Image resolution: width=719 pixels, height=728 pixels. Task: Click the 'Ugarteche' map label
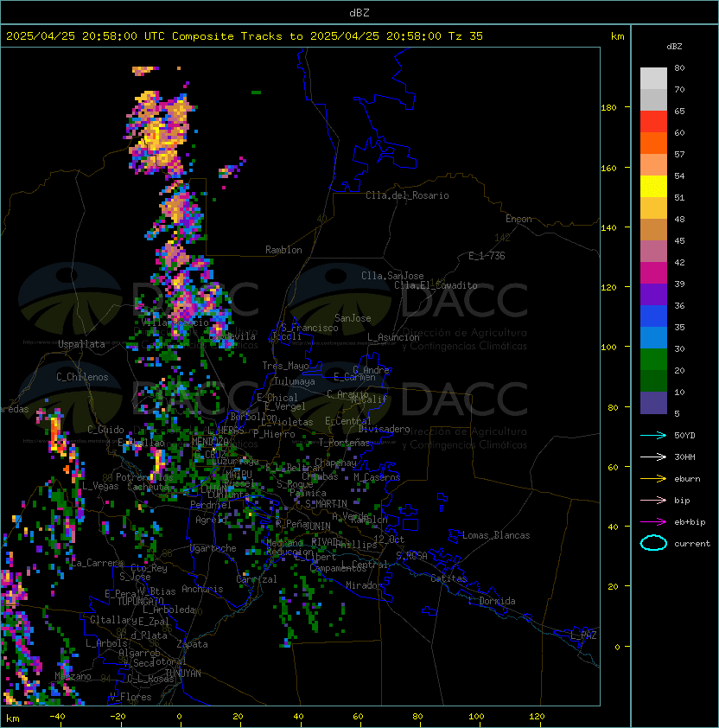[x=213, y=548]
